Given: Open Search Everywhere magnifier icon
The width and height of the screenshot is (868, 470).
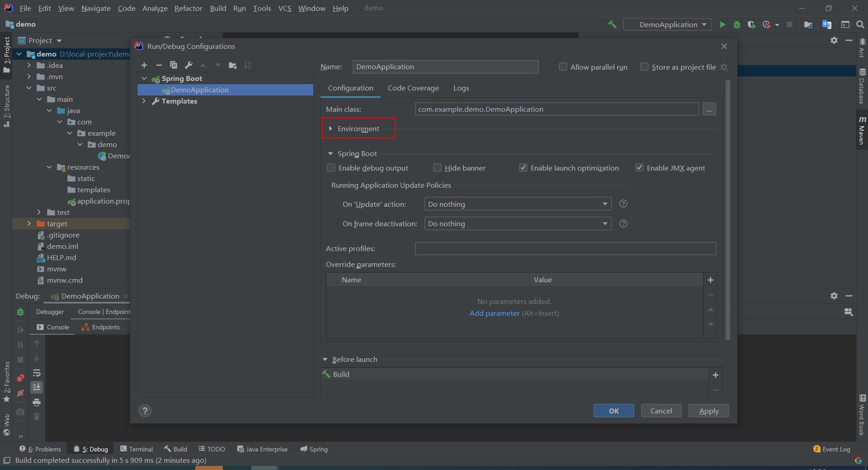Looking at the screenshot, I should [860, 24].
